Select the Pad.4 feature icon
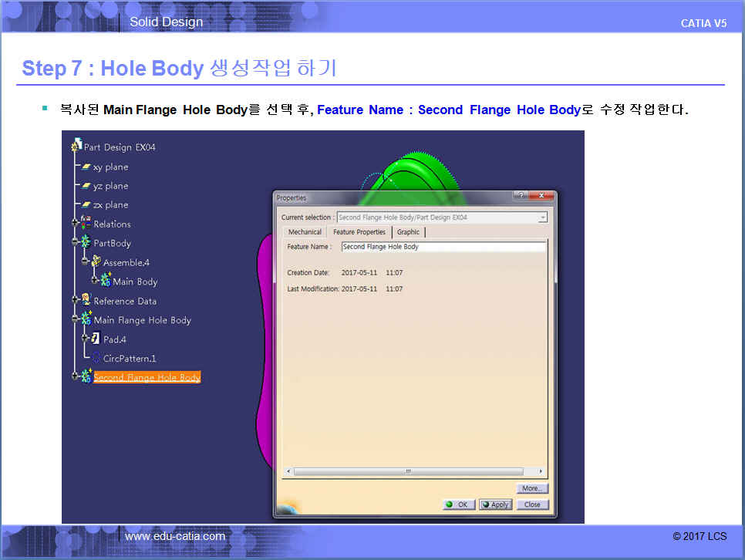This screenshot has width=745, height=560. coord(96,339)
